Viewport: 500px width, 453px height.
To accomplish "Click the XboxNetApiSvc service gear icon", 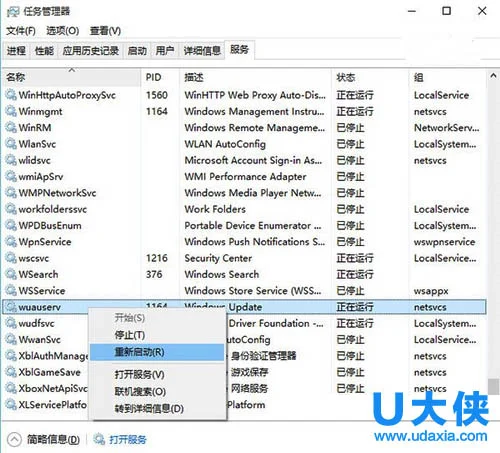I will pos(11,389).
